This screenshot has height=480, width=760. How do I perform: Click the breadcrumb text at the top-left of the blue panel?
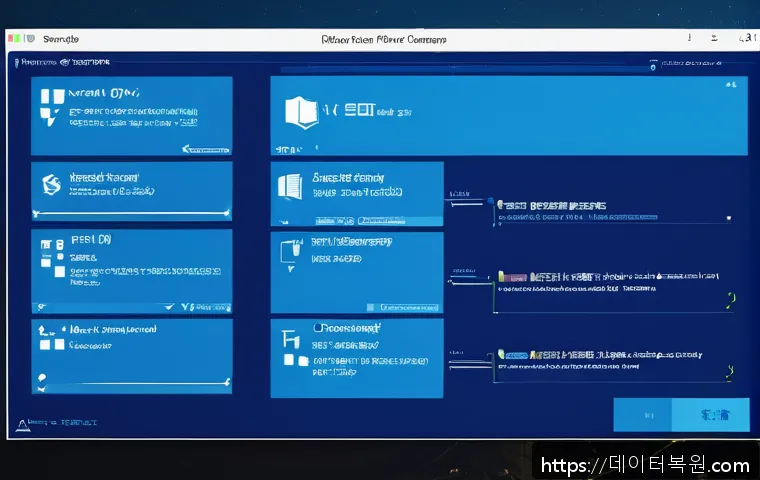pos(63,62)
